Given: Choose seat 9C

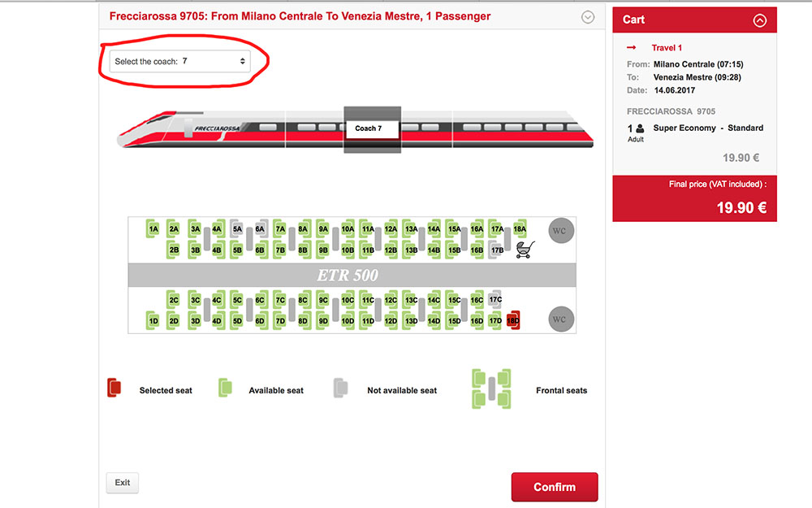Looking at the screenshot, I should point(323,300).
